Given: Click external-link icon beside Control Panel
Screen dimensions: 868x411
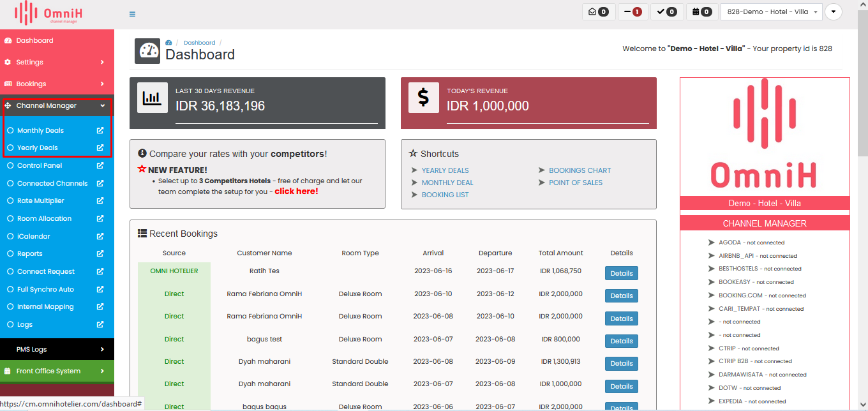Looking at the screenshot, I should [100, 165].
